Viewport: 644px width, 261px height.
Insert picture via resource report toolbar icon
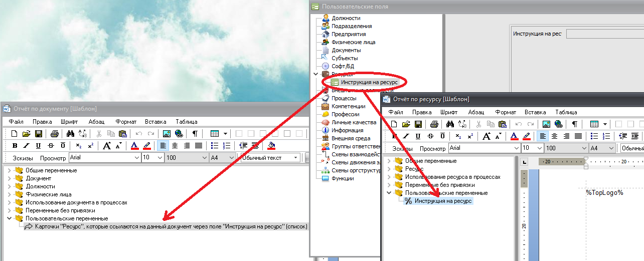[x=547, y=124]
